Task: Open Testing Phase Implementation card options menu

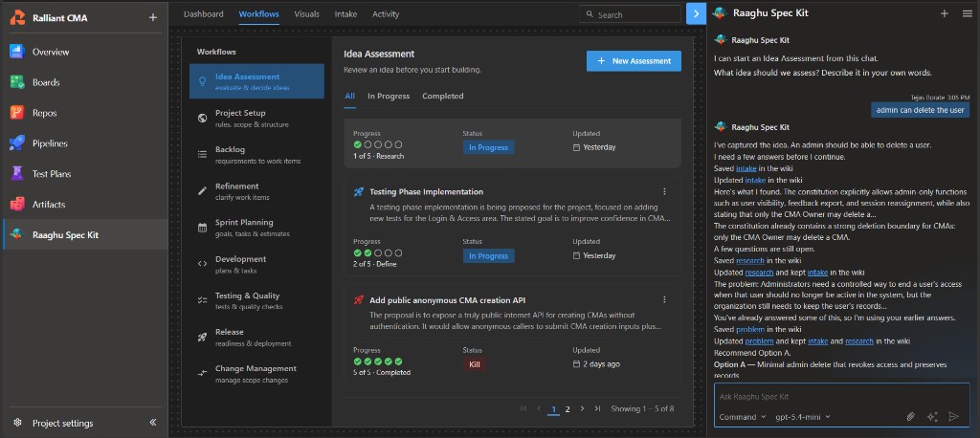Action: tap(664, 192)
